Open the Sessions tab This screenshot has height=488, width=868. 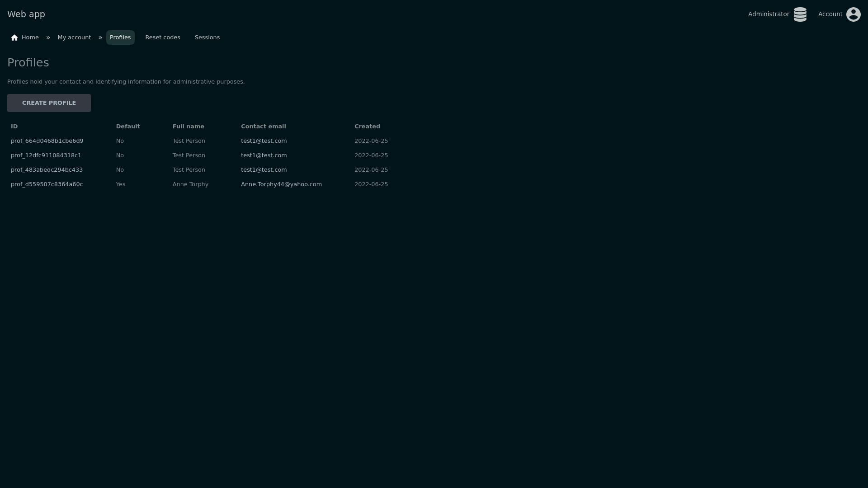(207, 38)
